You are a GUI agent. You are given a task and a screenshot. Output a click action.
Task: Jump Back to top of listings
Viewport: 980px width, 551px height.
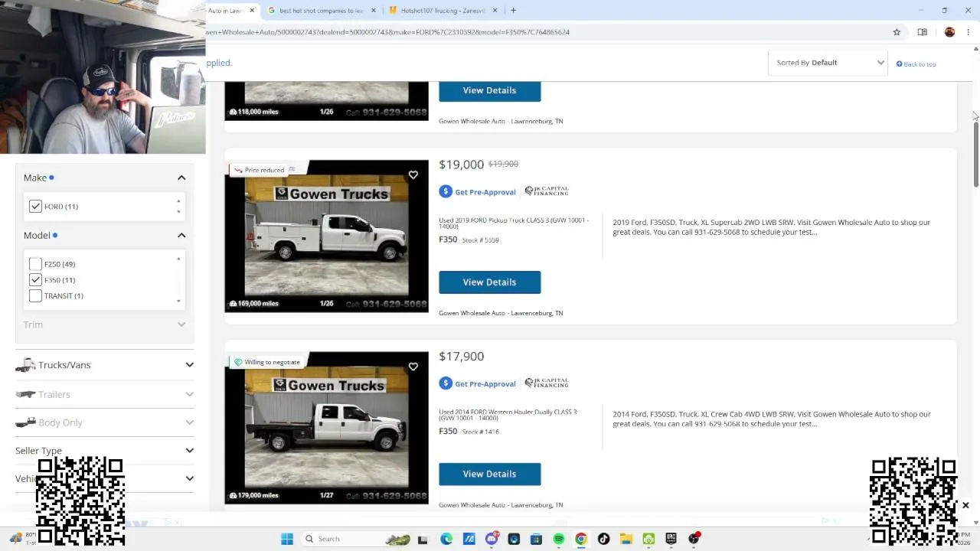pyautogui.click(x=916, y=64)
